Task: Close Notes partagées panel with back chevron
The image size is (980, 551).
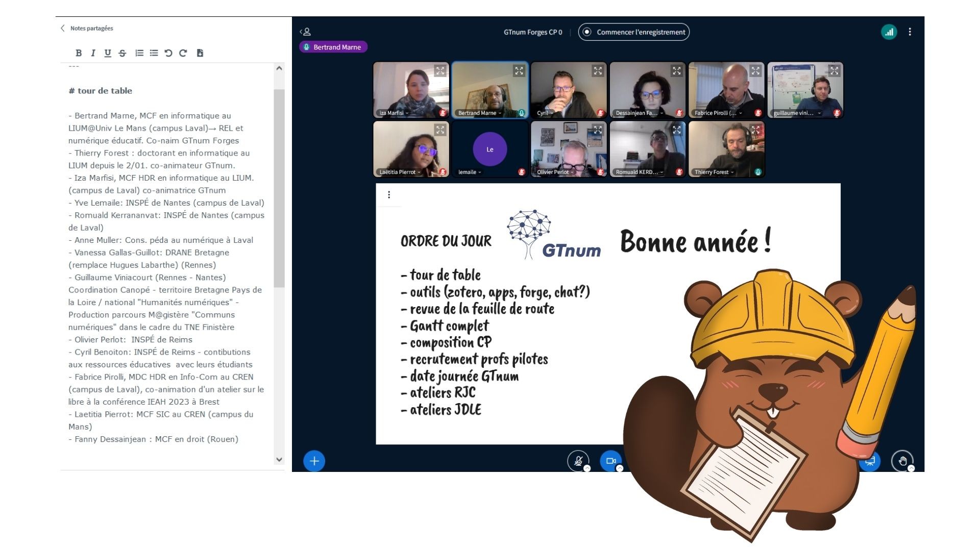Action: 63,28
